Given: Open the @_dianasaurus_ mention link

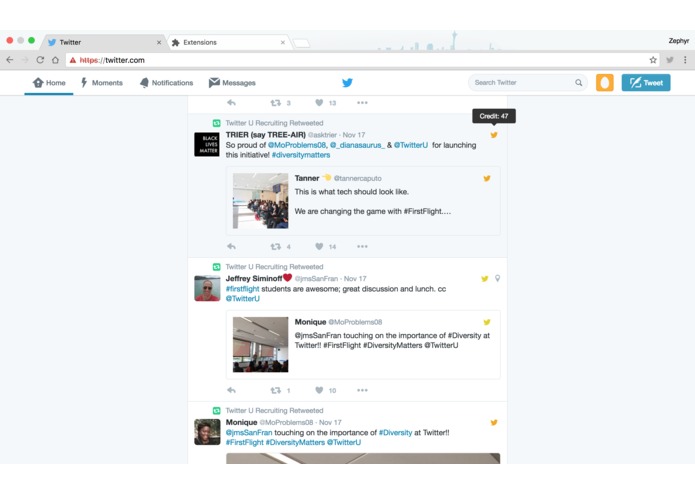Looking at the screenshot, I should (357, 145).
